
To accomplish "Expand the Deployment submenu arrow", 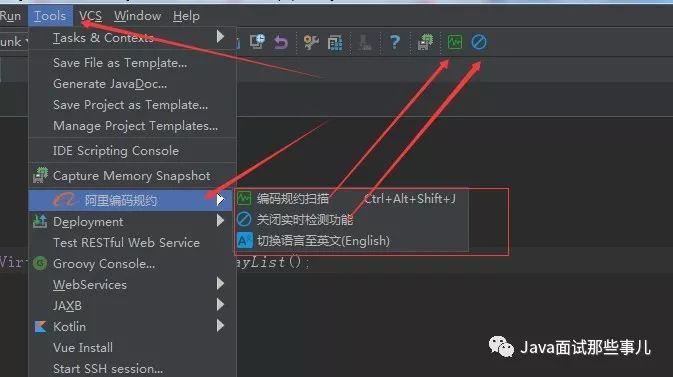I will click(220, 221).
